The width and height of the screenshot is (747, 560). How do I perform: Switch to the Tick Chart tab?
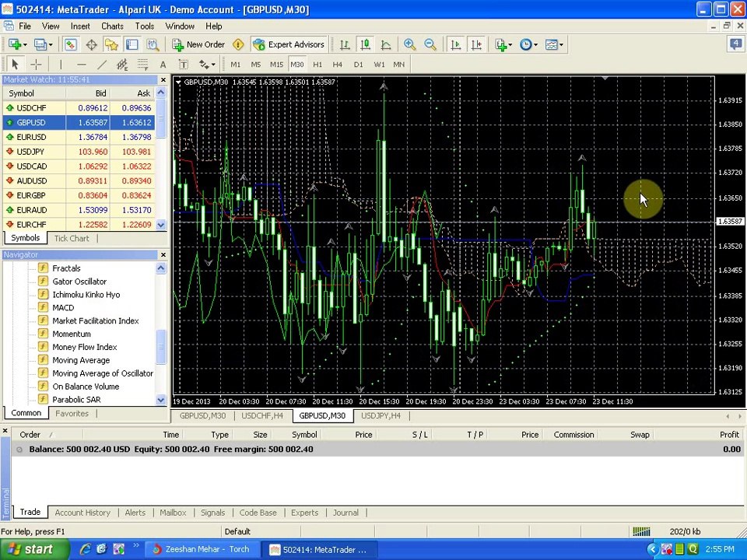pyautogui.click(x=72, y=239)
